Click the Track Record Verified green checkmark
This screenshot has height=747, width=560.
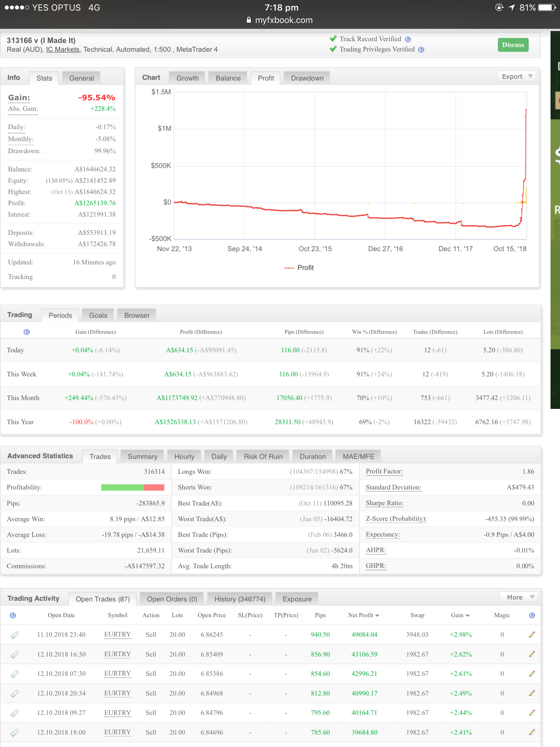(x=333, y=39)
